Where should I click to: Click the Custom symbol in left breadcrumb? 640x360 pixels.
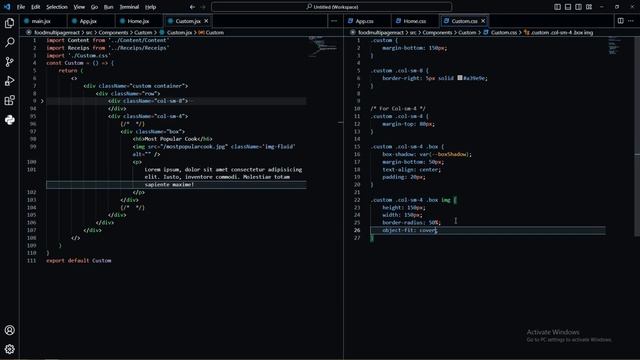click(214, 32)
